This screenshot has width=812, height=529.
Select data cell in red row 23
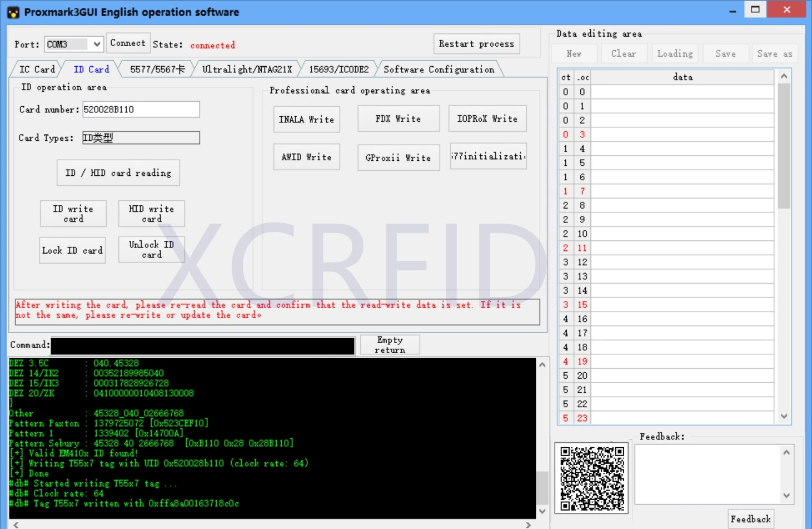pos(683,418)
